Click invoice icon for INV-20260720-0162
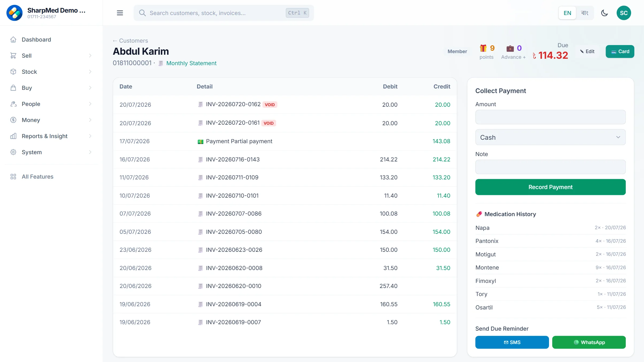The height and width of the screenshot is (362, 644). (x=200, y=104)
